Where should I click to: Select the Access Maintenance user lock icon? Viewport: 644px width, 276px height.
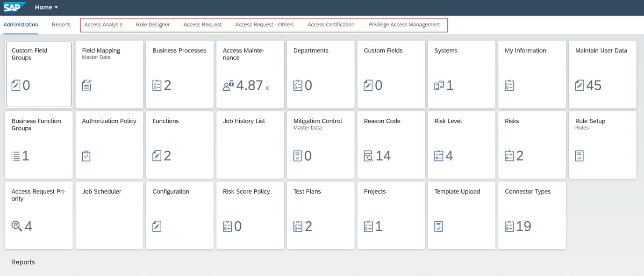point(229,85)
